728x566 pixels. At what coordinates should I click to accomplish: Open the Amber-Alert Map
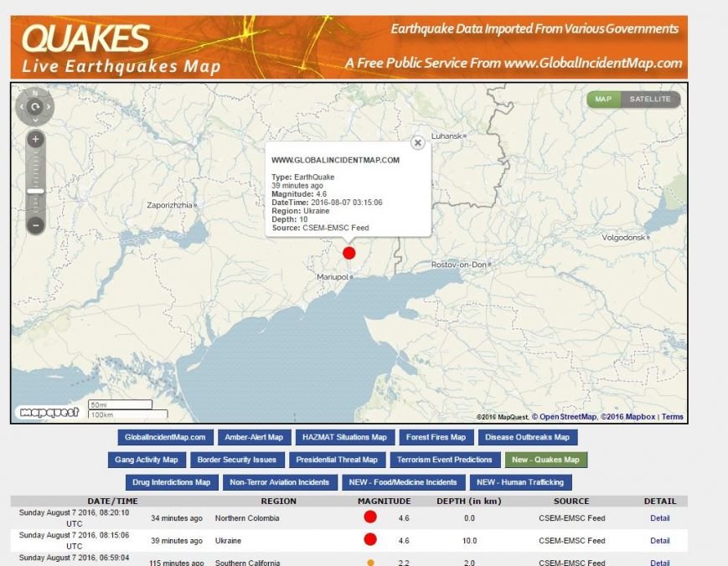[254, 437]
